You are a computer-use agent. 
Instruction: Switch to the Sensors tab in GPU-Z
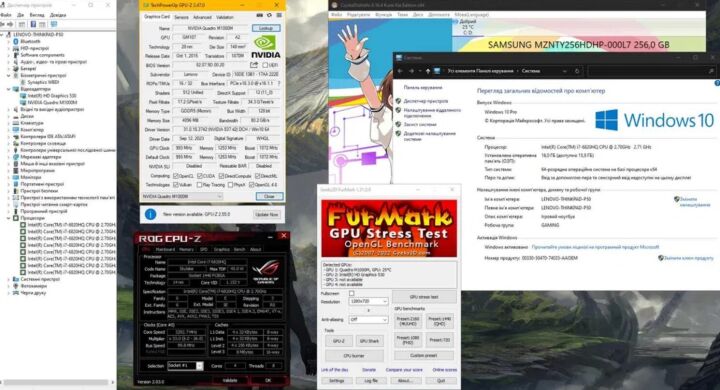point(181,17)
